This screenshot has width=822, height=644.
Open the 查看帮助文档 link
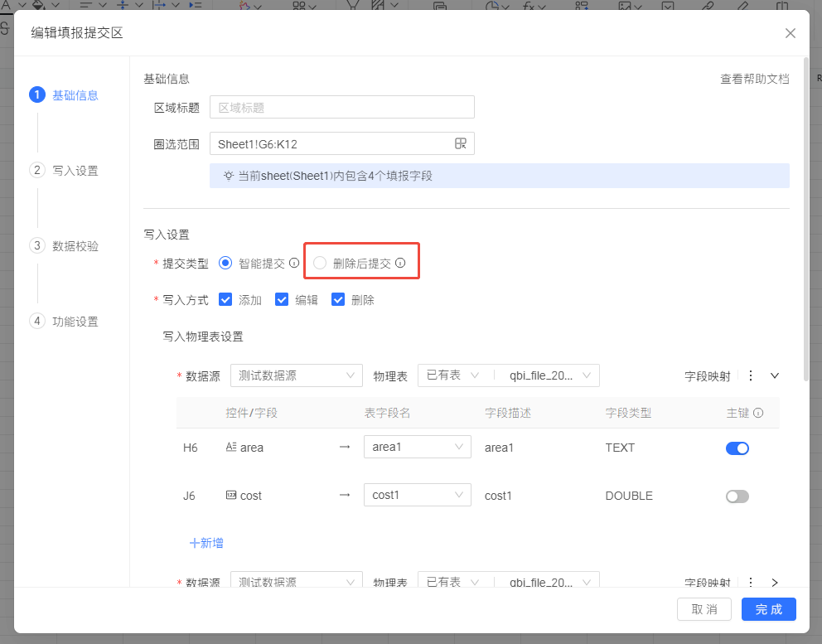pyautogui.click(x=754, y=79)
